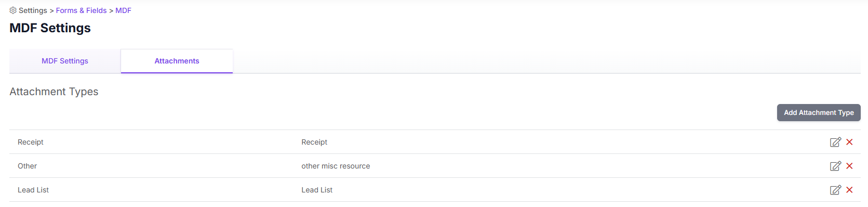Click the Settings breadcrumb text
868x207 pixels.
(x=33, y=10)
